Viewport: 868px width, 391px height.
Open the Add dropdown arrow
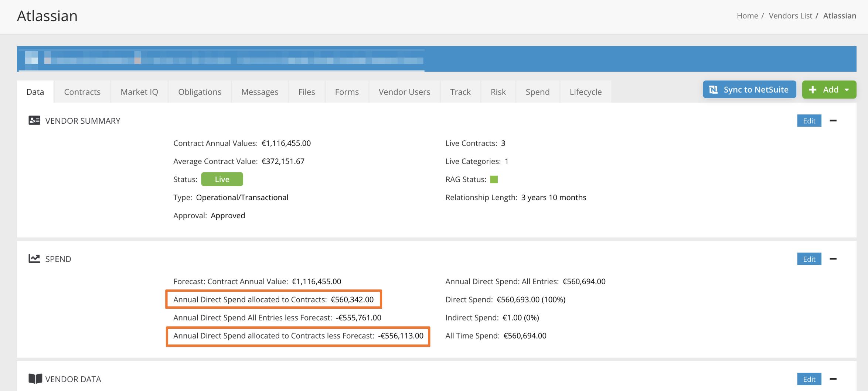pos(847,90)
